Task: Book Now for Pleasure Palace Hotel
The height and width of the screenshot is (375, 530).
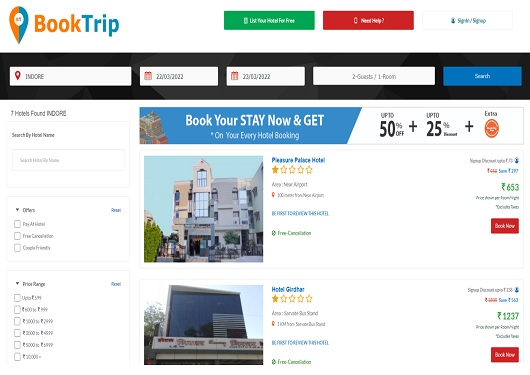Action: pos(505,226)
